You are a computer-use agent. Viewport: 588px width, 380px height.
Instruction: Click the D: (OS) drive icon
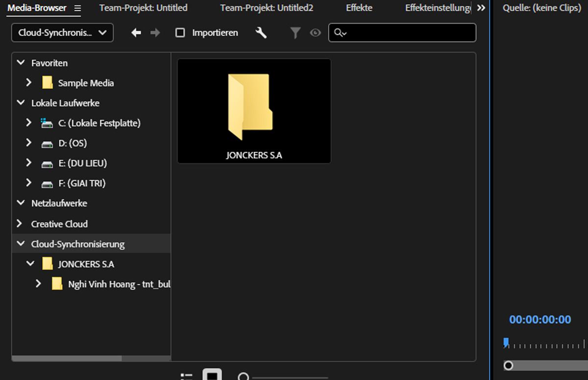click(x=47, y=144)
